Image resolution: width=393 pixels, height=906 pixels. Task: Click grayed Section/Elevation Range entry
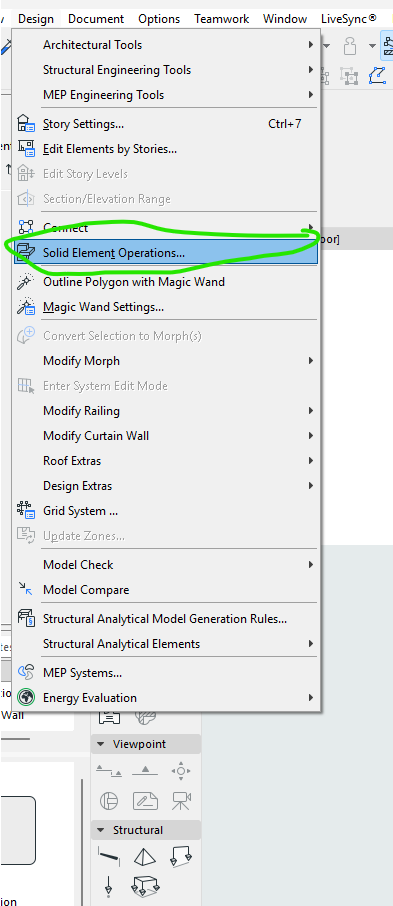click(x=166, y=199)
